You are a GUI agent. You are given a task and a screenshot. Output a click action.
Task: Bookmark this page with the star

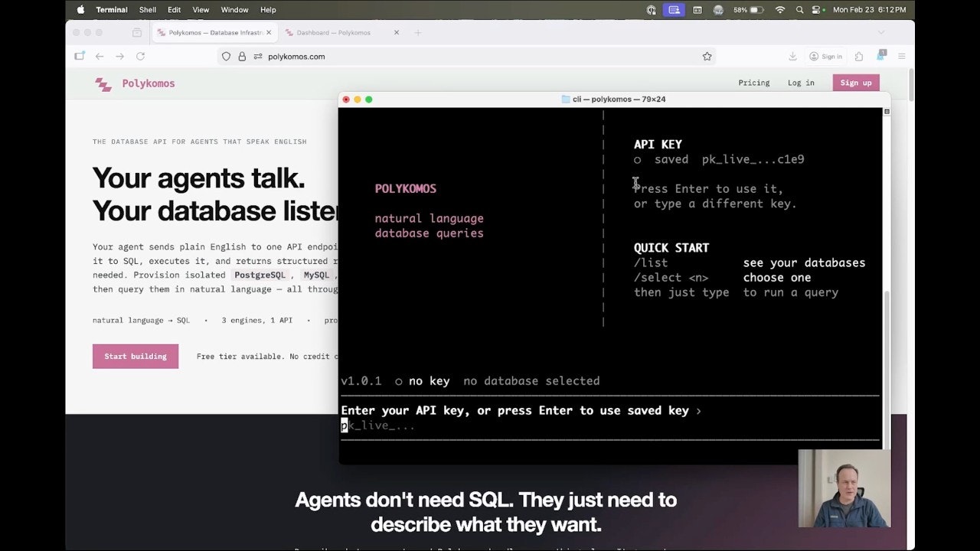(707, 56)
